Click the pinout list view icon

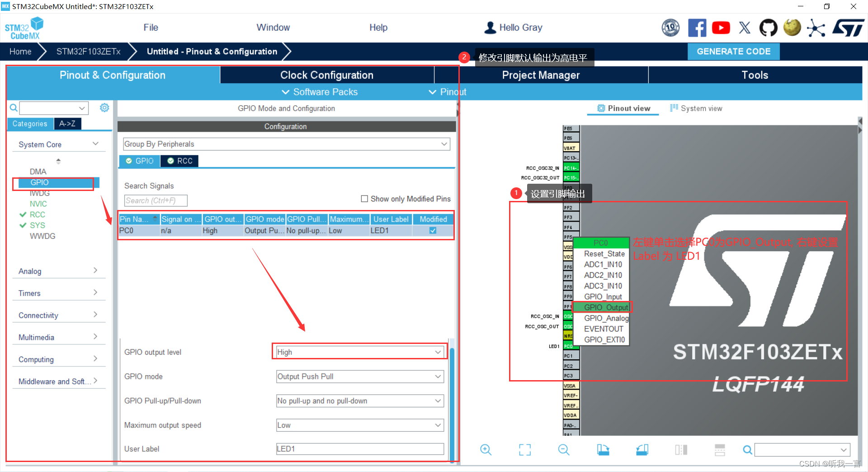point(720,449)
